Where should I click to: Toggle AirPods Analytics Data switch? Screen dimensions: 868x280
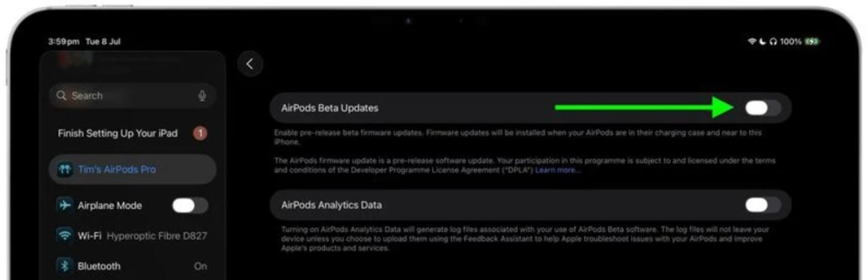(763, 205)
